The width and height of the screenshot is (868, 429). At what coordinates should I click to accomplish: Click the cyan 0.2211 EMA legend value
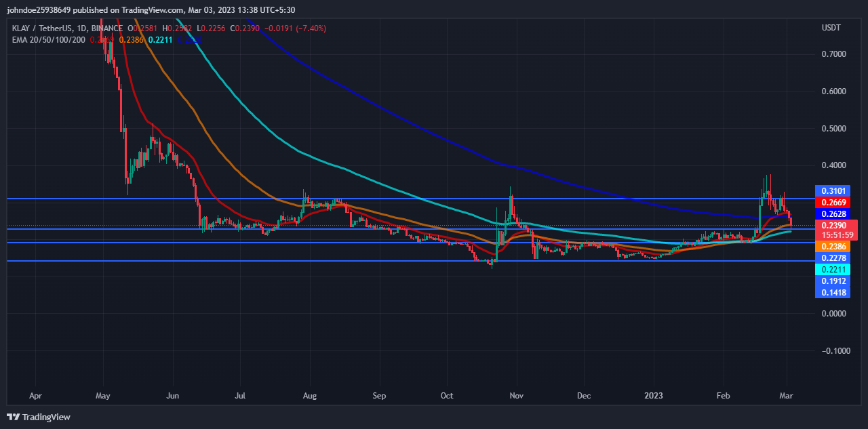[160, 40]
